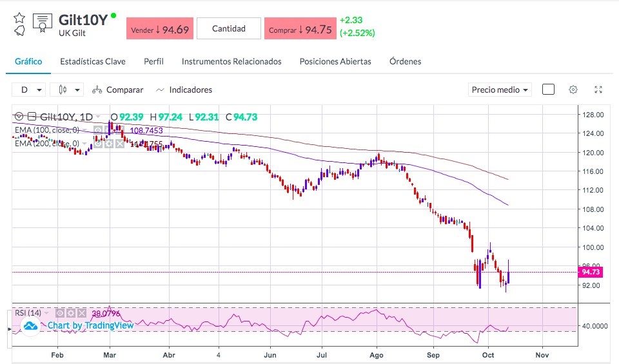619x364 pixels.
Task: Open the Indicadores indicators menu
Action: coord(184,90)
